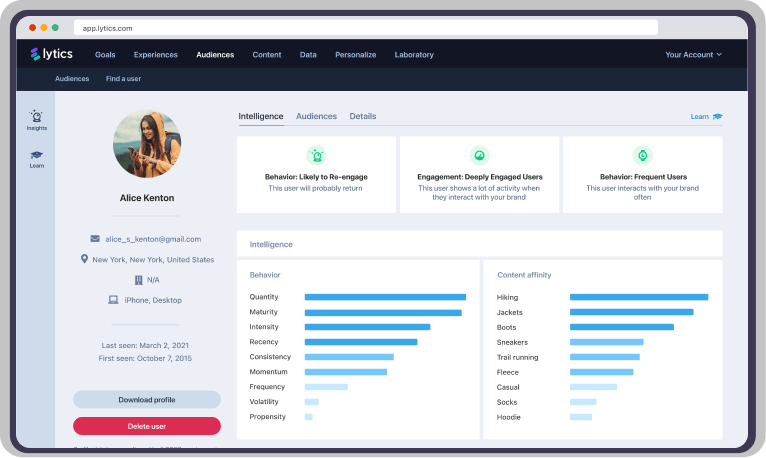Click the location pin icon
Viewport: 766px width, 458px height.
click(85, 259)
